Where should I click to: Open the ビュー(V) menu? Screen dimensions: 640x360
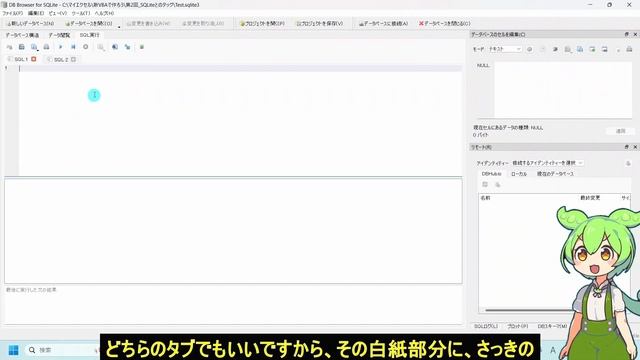57,13
